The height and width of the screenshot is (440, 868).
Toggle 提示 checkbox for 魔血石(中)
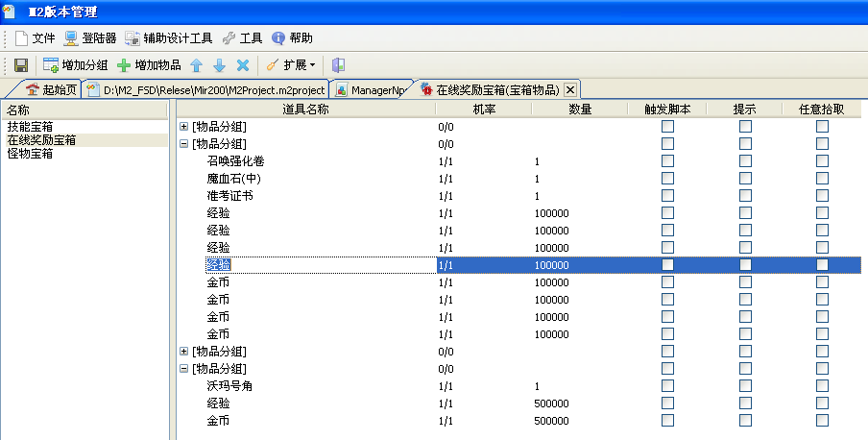click(x=746, y=179)
